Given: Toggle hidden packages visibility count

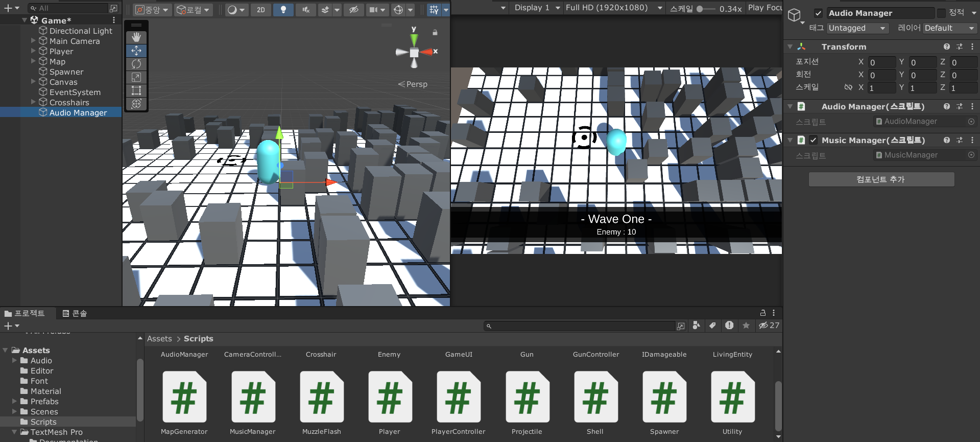Looking at the screenshot, I should [x=769, y=325].
